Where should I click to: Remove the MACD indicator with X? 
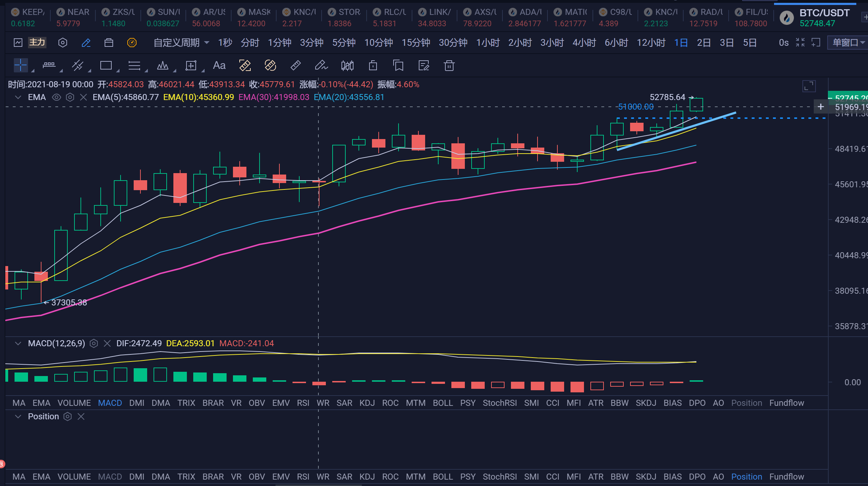[x=107, y=343]
